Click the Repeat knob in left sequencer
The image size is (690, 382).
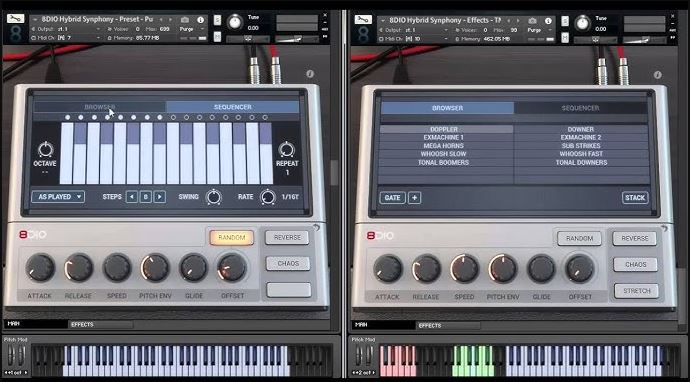[x=287, y=150]
